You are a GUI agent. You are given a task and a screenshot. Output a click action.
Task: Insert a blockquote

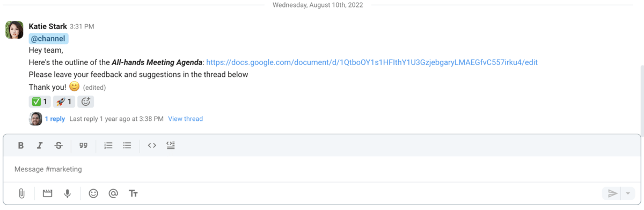83,146
